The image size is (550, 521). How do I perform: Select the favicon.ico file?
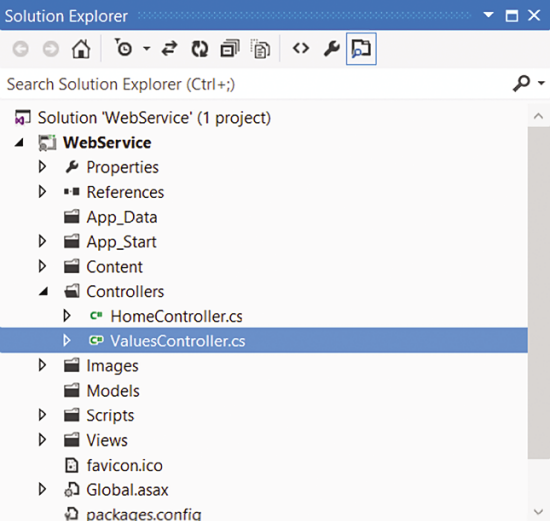tap(125, 466)
